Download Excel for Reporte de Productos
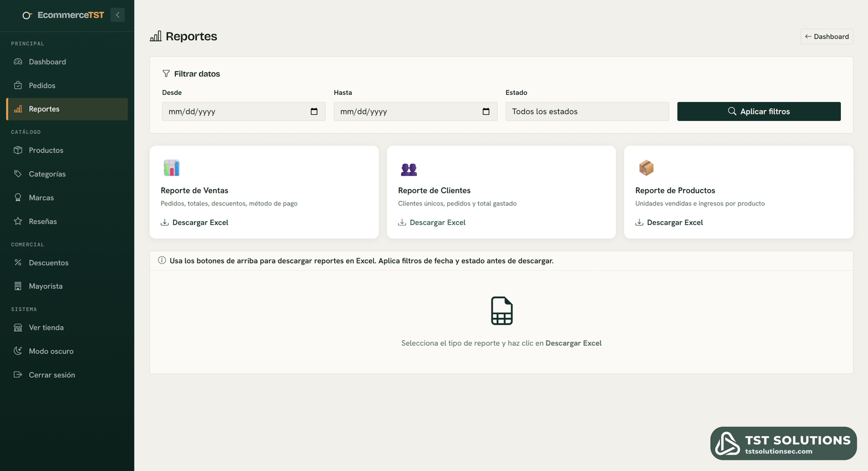This screenshot has width=868, height=471. click(x=669, y=222)
